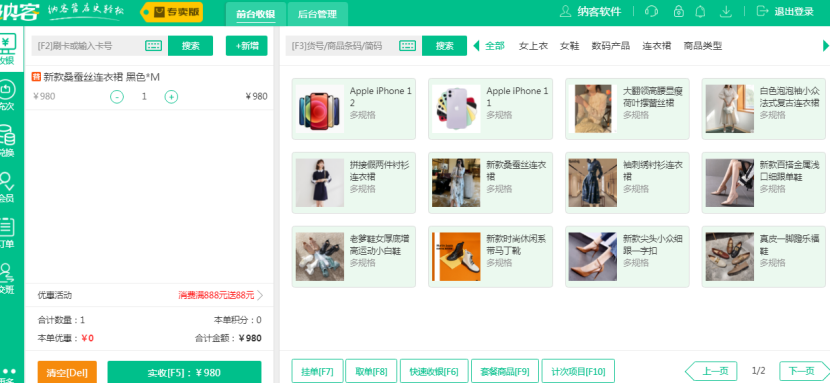Image resolution: width=830 pixels, height=383 pixels.
Task: Click 搜索 next to the card number field
Action: 191,46
